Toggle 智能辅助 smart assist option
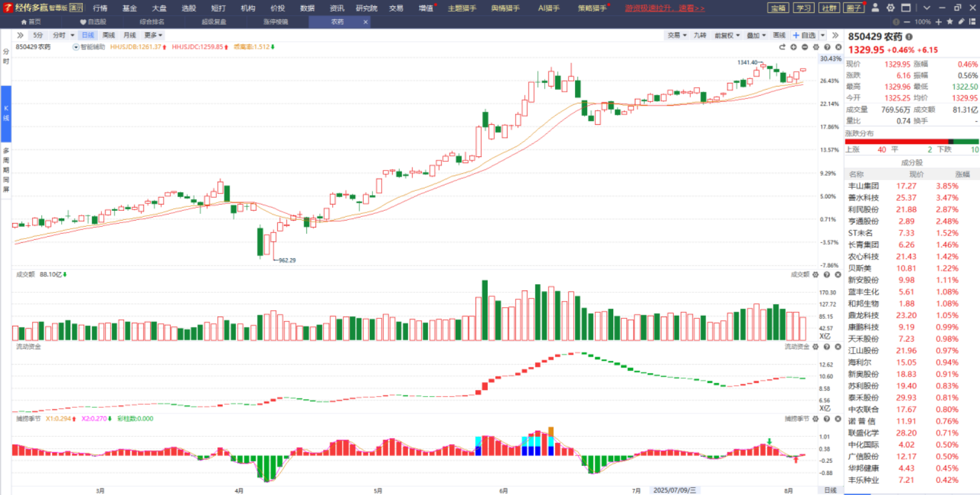This screenshot has width=980, height=495. coord(90,47)
